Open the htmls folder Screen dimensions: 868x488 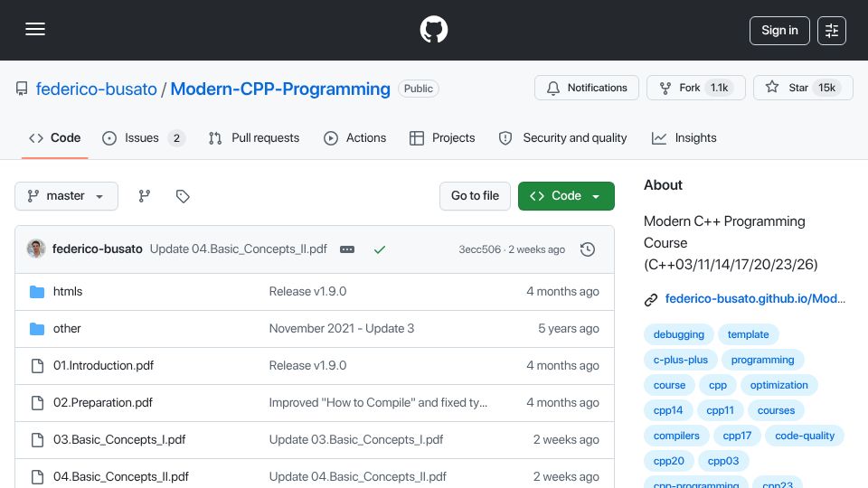coord(68,292)
